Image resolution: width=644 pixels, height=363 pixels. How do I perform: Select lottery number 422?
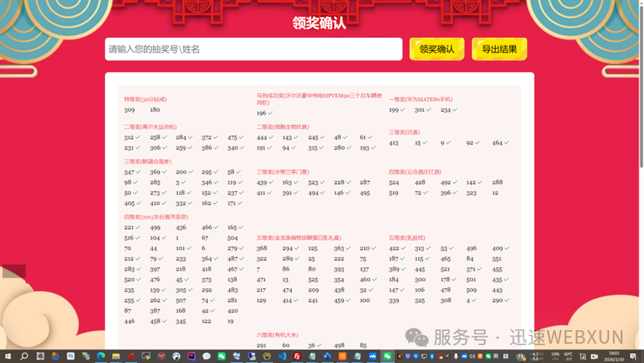click(x=394, y=248)
